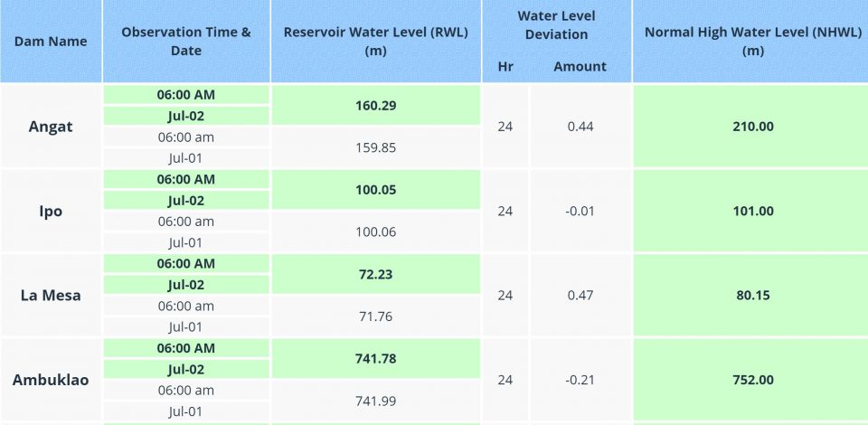Click the Reservoir Water Level (RWL) header
Viewport: 868px width, 425px height.
click(x=375, y=41)
